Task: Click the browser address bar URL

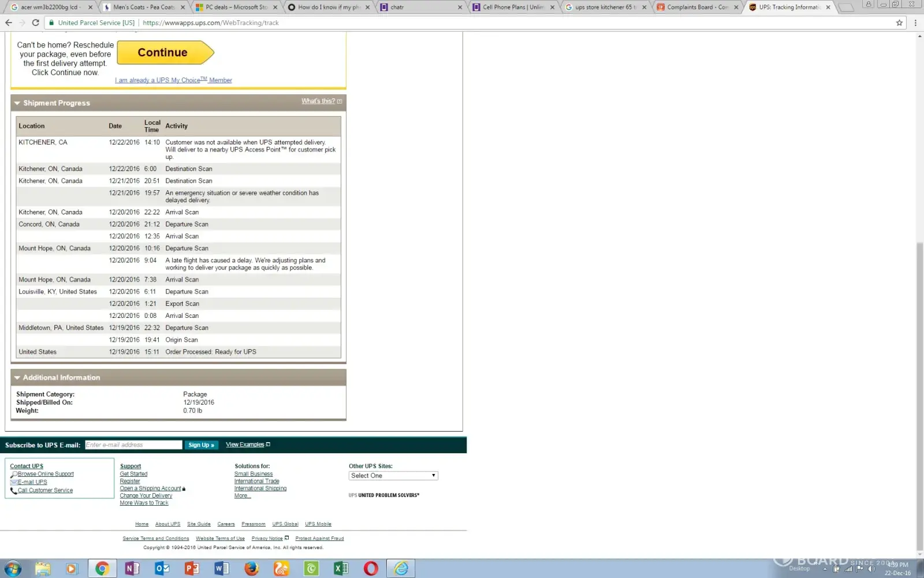Action: coord(211,23)
